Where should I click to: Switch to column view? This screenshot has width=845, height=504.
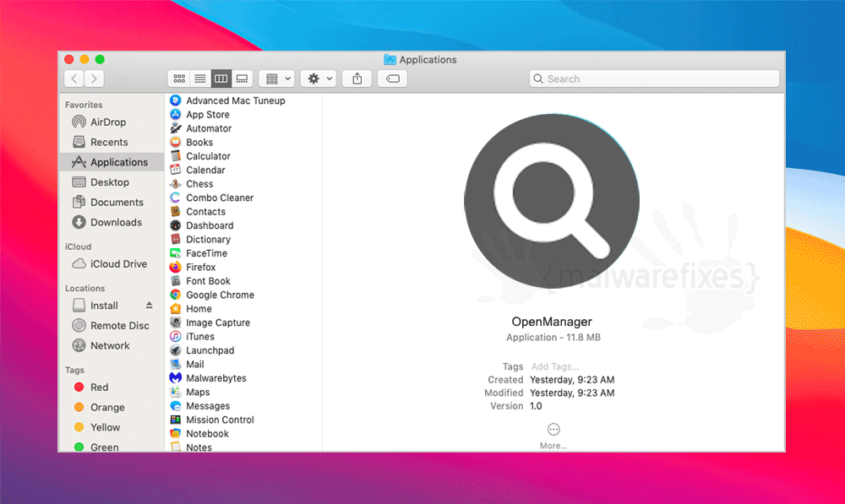point(221,79)
